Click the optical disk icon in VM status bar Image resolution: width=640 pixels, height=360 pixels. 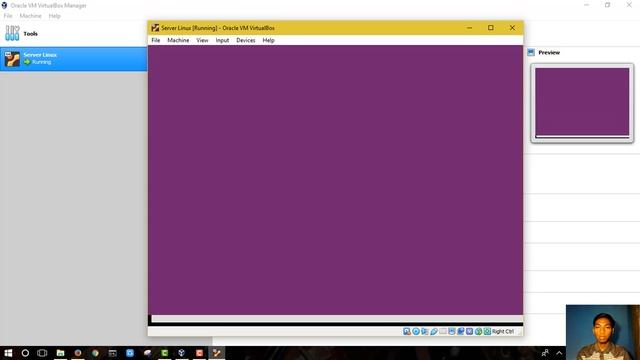coord(416,331)
